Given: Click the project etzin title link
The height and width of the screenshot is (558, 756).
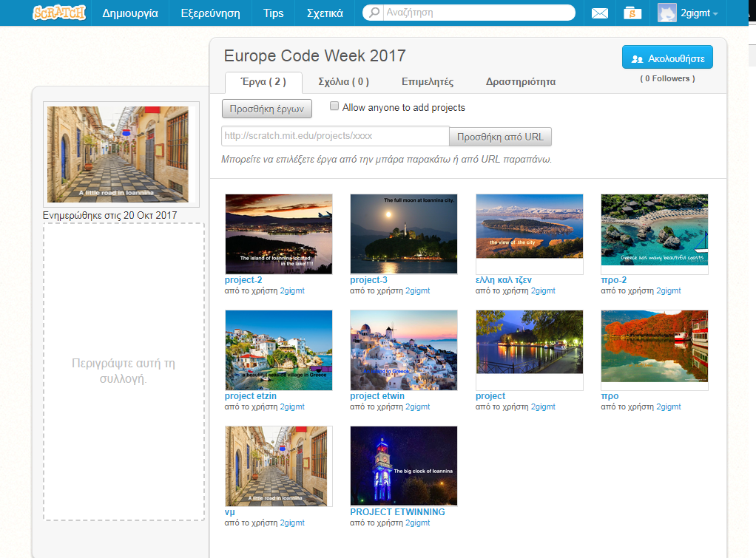Looking at the screenshot, I should [251, 396].
